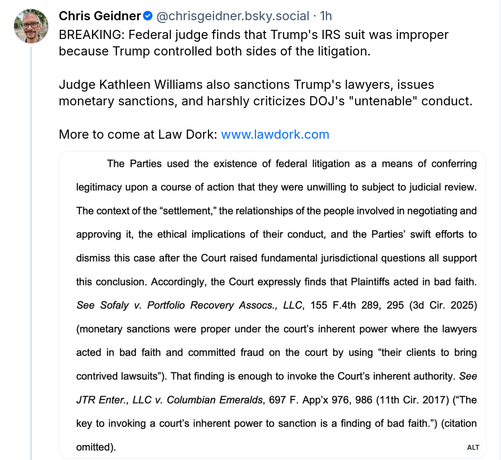Open post by clicking the BREAKING headline text
The height and width of the screenshot is (460, 501).
254,35
